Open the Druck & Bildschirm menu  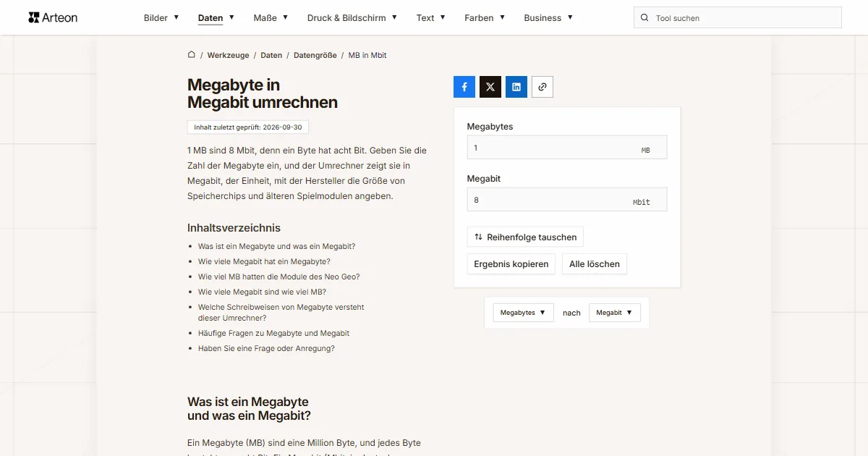pyautogui.click(x=352, y=18)
